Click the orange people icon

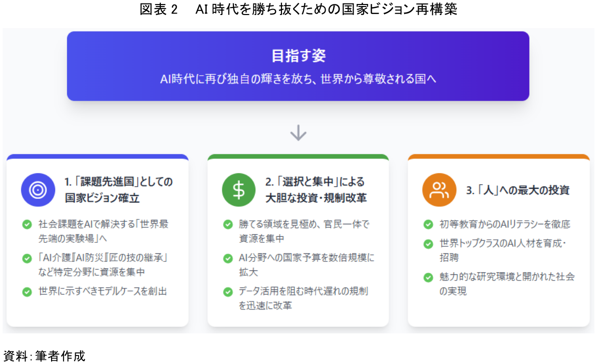439,190
